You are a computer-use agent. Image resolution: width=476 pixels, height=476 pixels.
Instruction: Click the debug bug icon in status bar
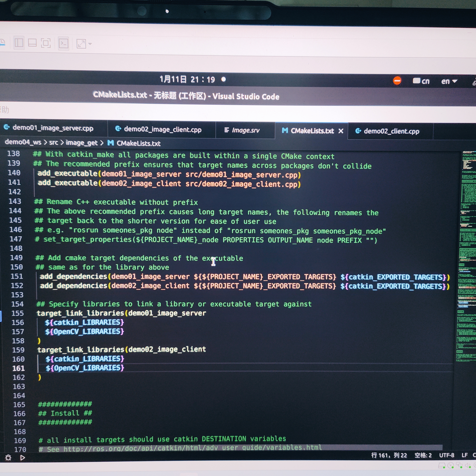[x=8, y=458]
